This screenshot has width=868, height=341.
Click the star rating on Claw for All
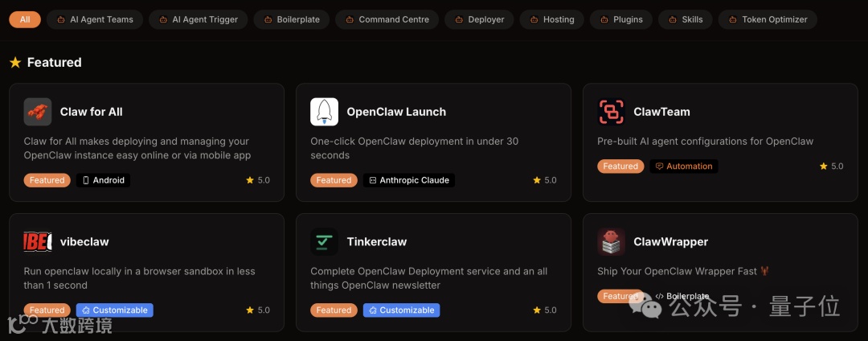pos(258,180)
